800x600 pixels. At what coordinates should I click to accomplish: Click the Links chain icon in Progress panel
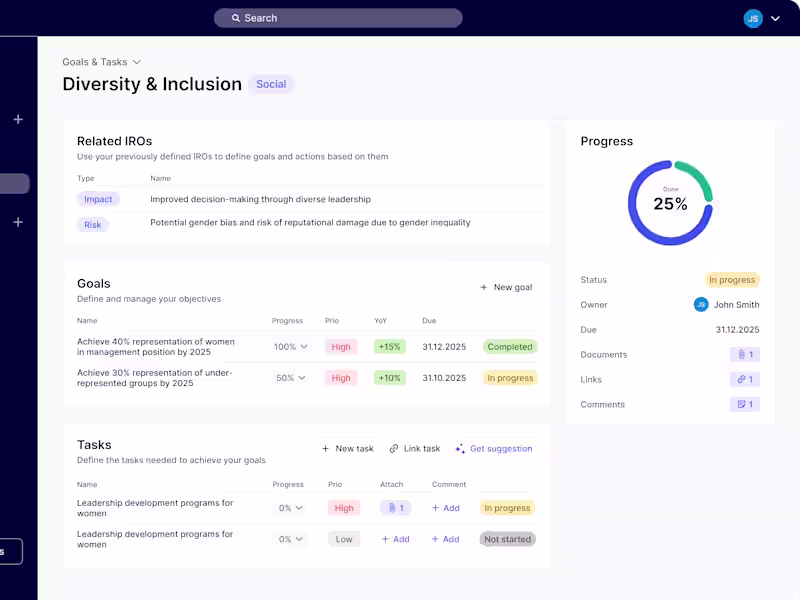click(740, 379)
